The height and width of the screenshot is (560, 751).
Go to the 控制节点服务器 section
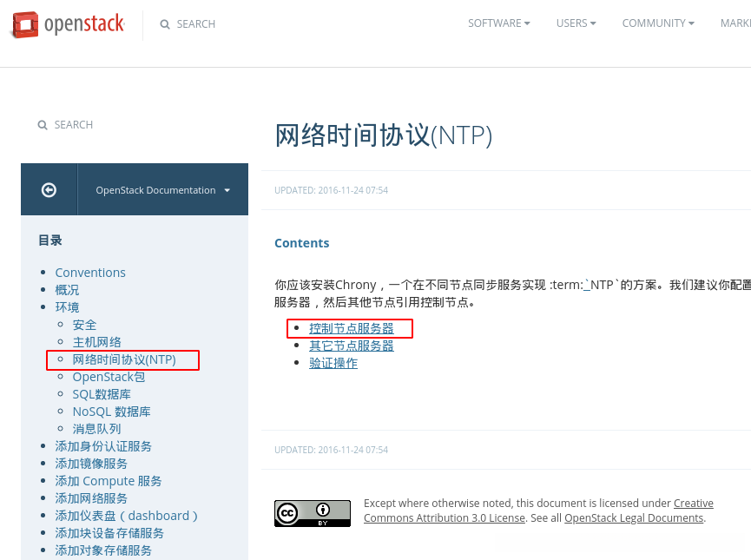click(x=352, y=329)
